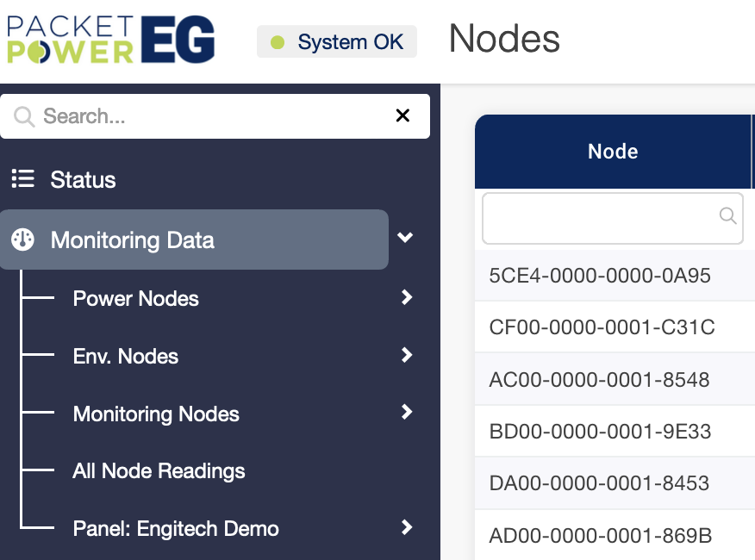Select node row 5CE4-0000-0000-0A95

(600, 276)
